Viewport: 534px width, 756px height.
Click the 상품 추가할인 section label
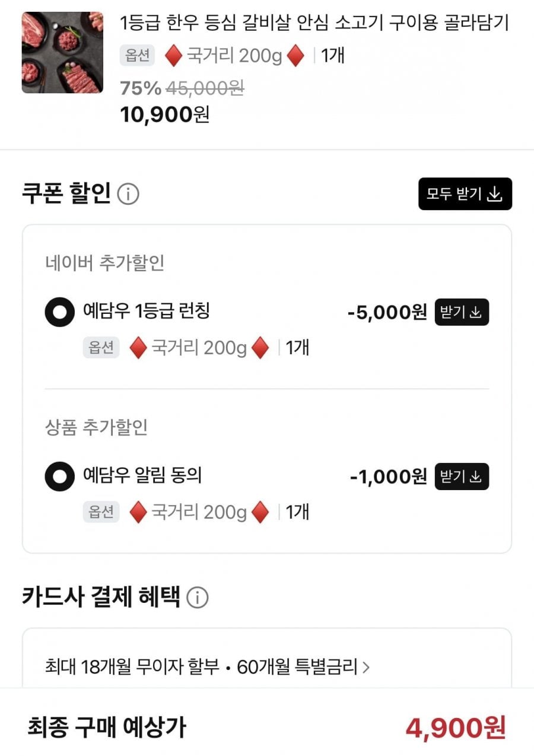point(96,427)
